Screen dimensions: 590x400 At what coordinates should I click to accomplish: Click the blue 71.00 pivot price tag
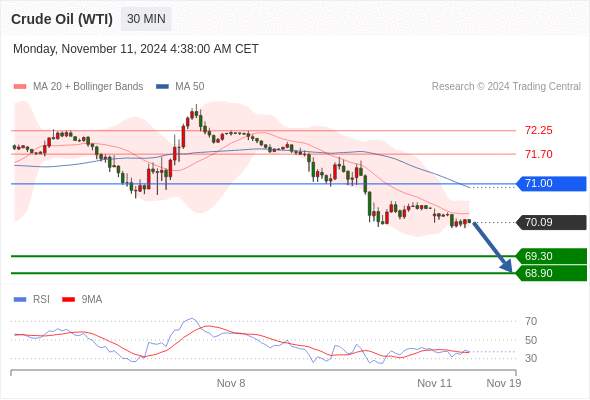[551, 184]
